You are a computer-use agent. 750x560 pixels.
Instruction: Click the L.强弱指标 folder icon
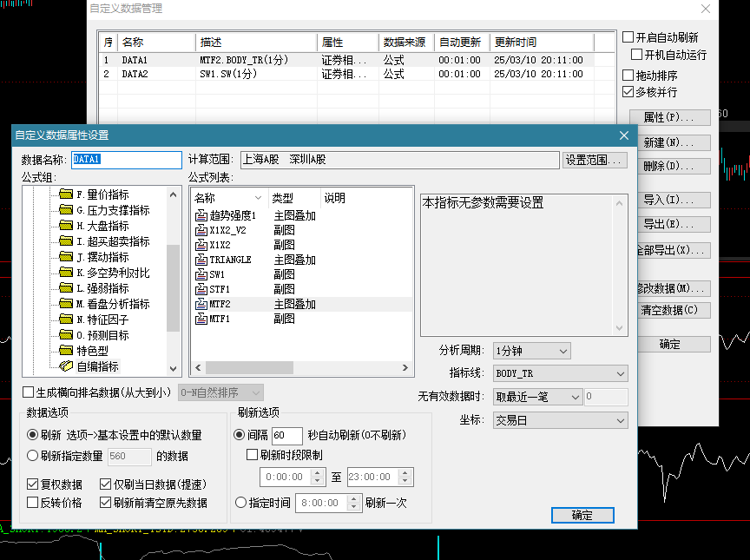66,288
